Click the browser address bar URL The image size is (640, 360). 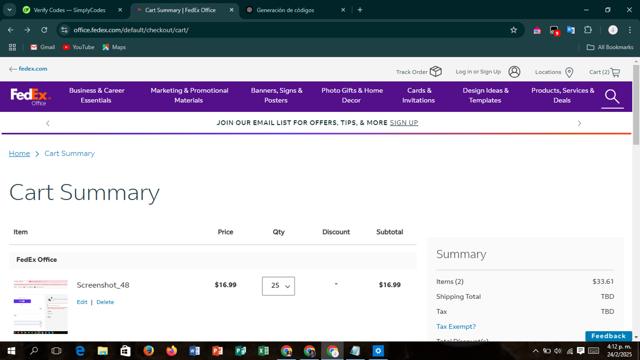point(131,30)
